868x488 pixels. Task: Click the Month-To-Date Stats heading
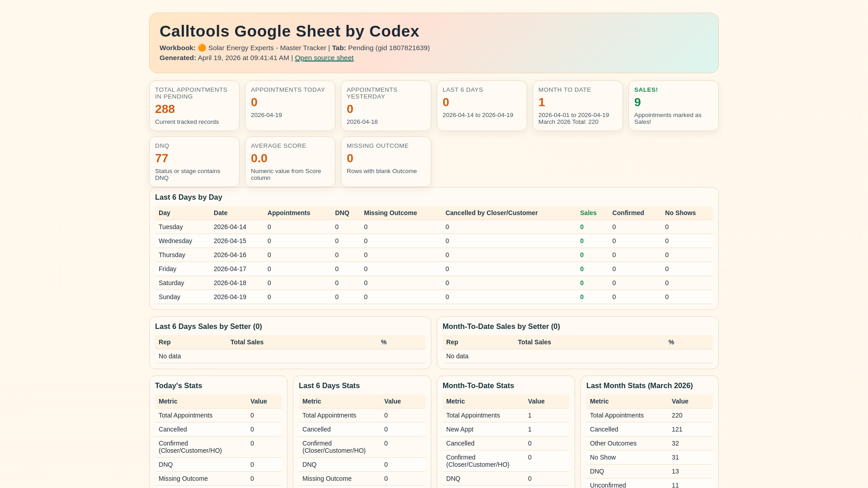point(478,386)
